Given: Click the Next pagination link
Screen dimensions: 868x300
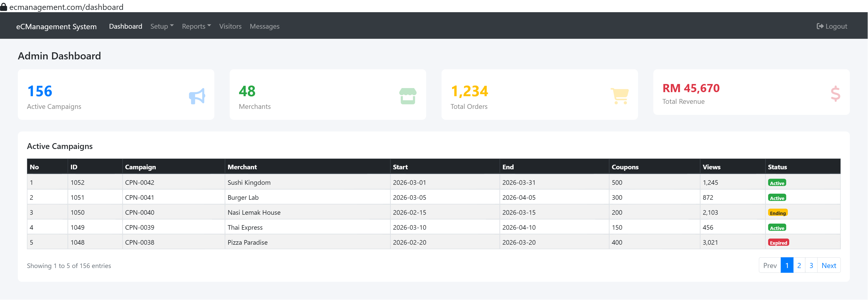Looking at the screenshot, I should pyautogui.click(x=829, y=265).
